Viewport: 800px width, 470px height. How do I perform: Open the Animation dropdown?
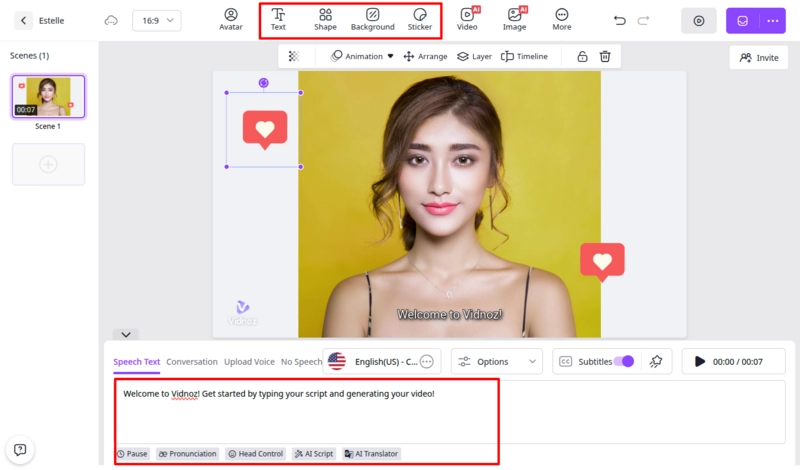click(x=362, y=56)
